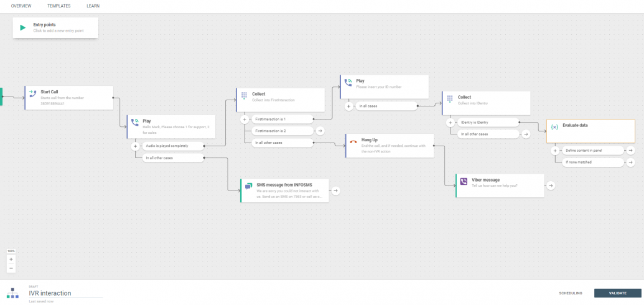Open the Hang Up node
This screenshot has height=305, width=644.
[x=390, y=146]
